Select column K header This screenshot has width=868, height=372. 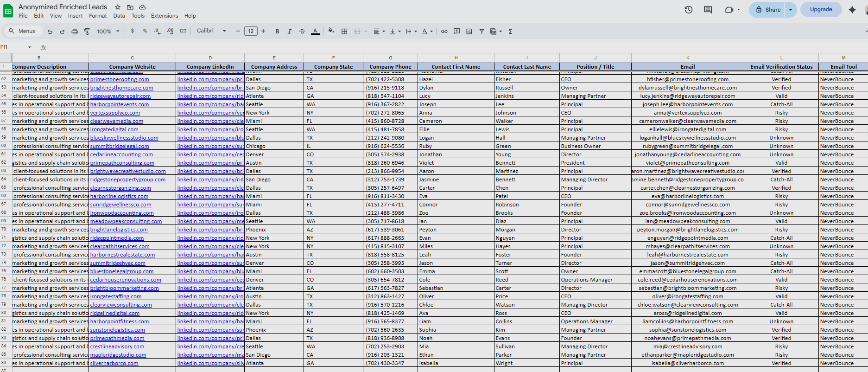[x=688, y=58]
